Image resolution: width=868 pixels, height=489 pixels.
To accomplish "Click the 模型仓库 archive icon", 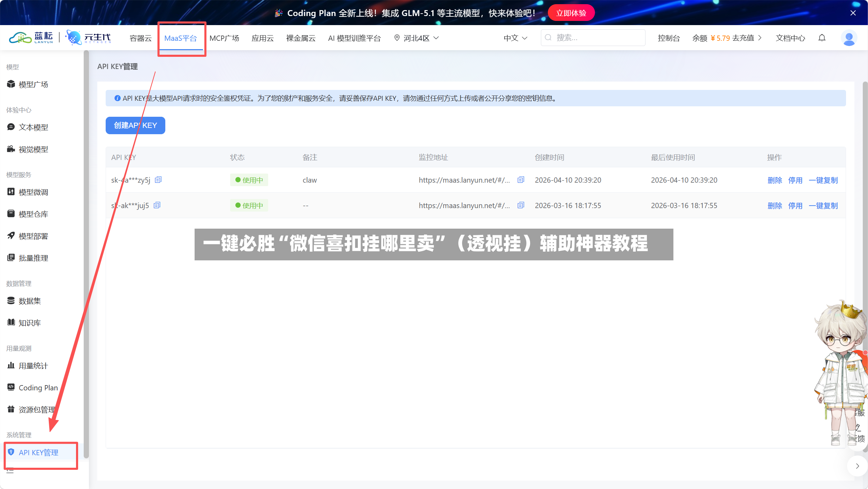I will (x=11, y=214).
